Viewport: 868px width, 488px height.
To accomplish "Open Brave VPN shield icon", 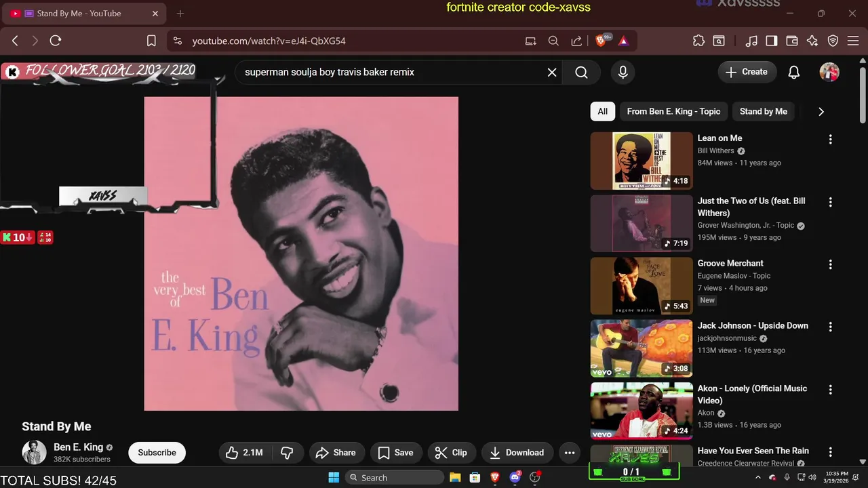I will (833, 41).
